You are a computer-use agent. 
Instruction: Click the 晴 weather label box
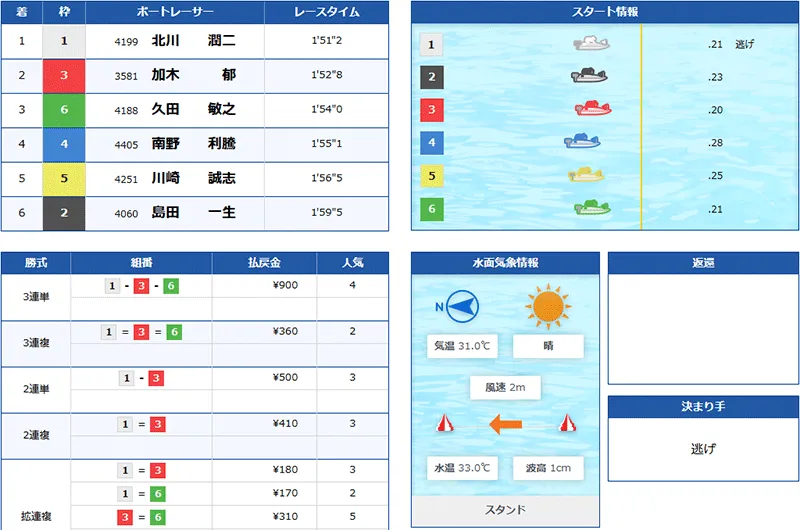(548, 346)
